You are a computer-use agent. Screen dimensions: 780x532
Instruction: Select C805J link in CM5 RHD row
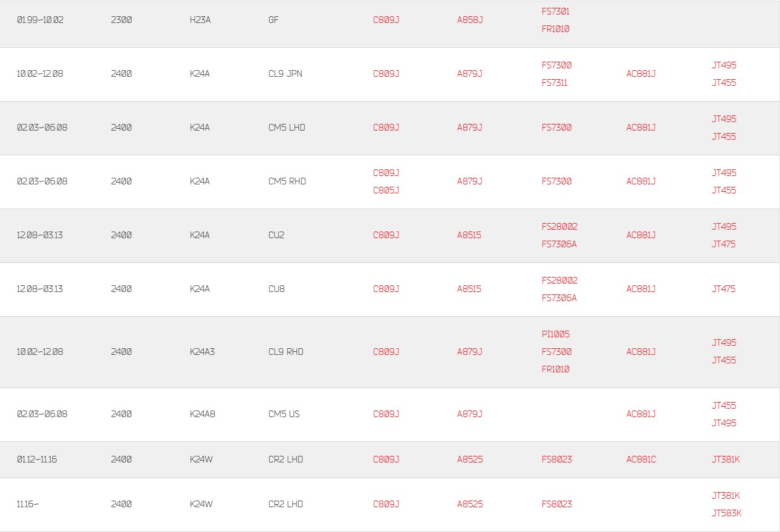click(386, 190)
